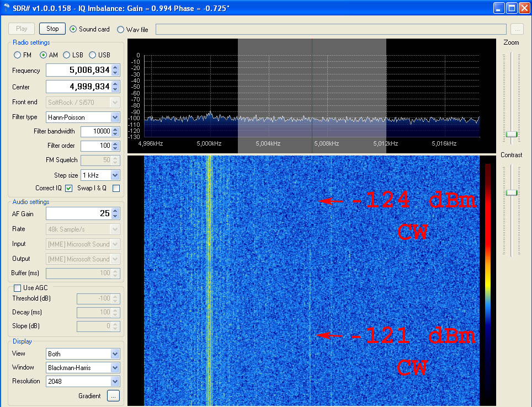Click the Frequency value field
532x407 pixels.
(x=79, y=70)
